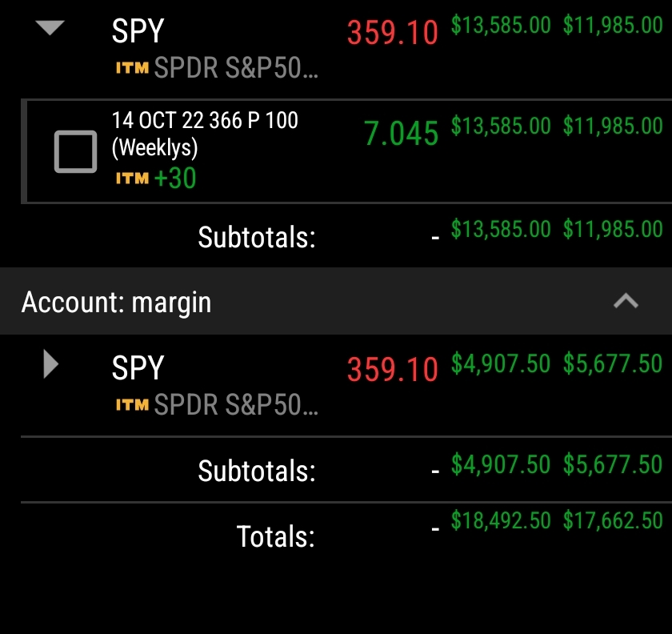Open the Account: margin header
The width and height of the screenshot is (672, 634).
[x=117, y=302]
